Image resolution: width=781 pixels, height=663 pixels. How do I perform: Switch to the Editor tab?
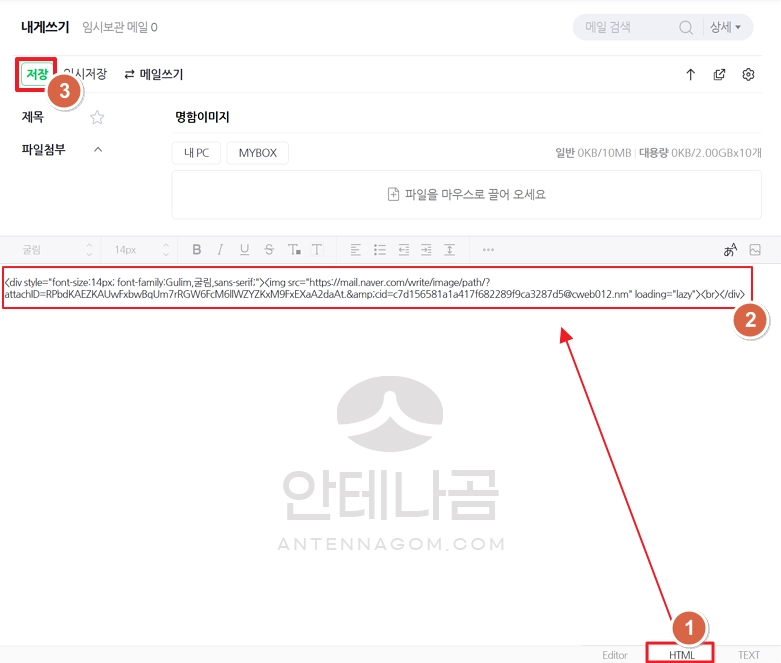pos(615,655)
